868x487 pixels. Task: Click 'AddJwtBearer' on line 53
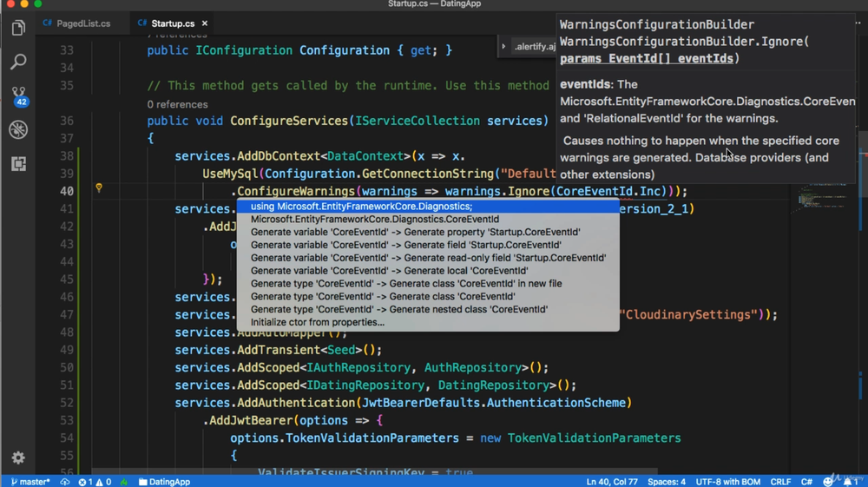tap(251, 420)
